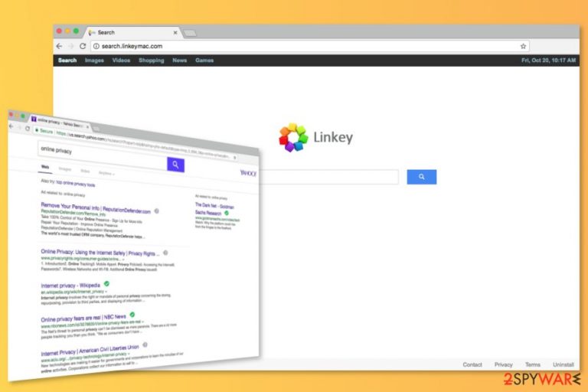Viewport: 588px width, 392px height.
Task: Open the Games category in Linkey's black bar
Action: (204, 60)
